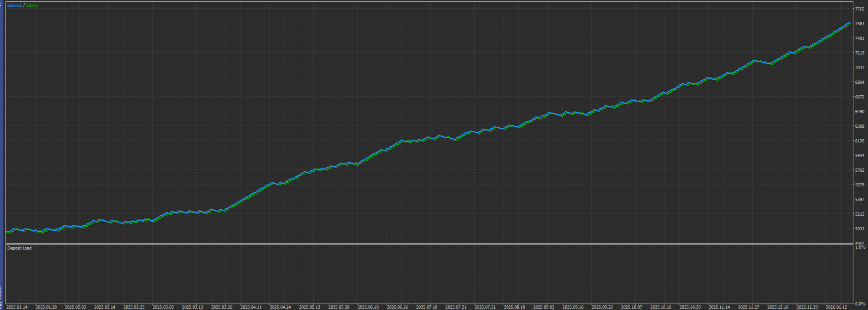Select the 5944 axis value
868x310 pixels.
point(860,156)
